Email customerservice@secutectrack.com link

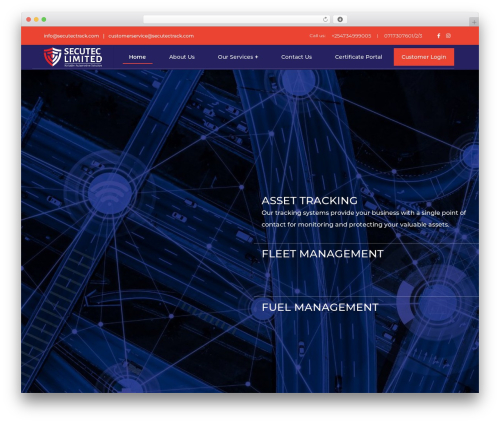point(151,36)
